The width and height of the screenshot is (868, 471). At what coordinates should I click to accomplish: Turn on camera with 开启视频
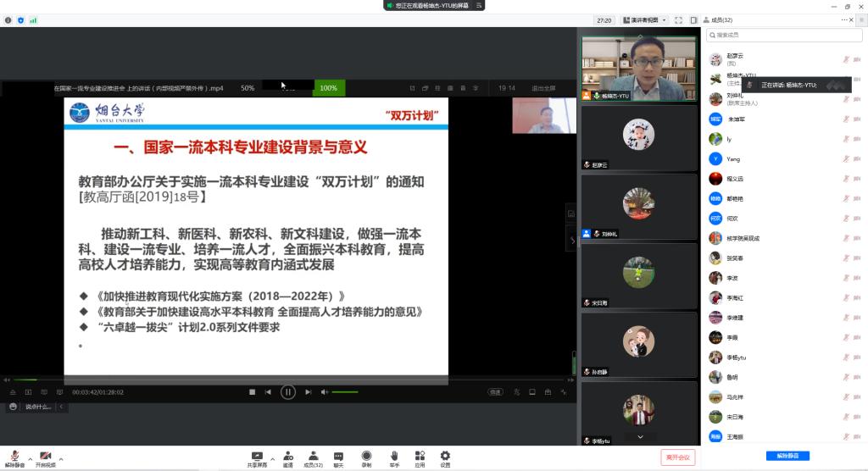45,456
